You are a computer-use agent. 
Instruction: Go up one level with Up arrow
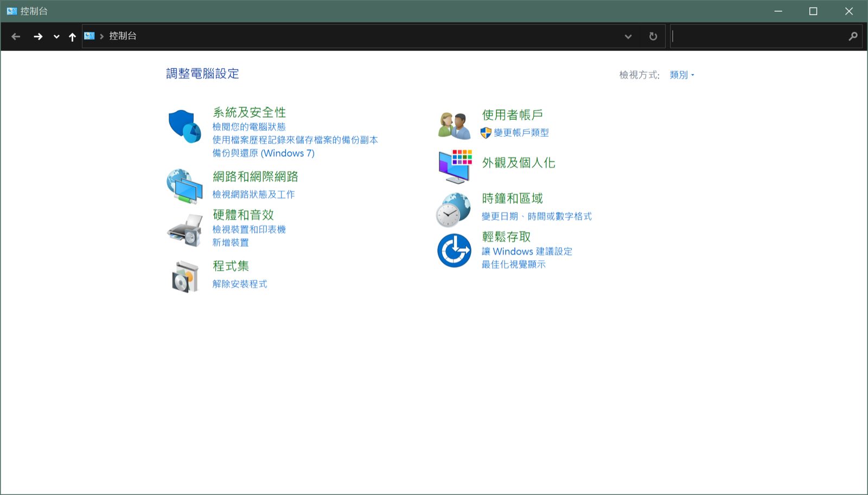(72, 36)
